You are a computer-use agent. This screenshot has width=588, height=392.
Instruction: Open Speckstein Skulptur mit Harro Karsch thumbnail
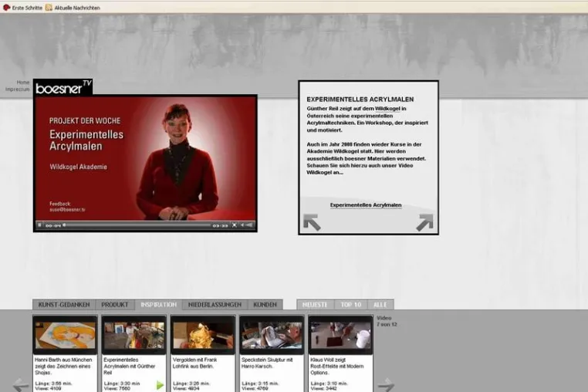(x=272, y=336)
